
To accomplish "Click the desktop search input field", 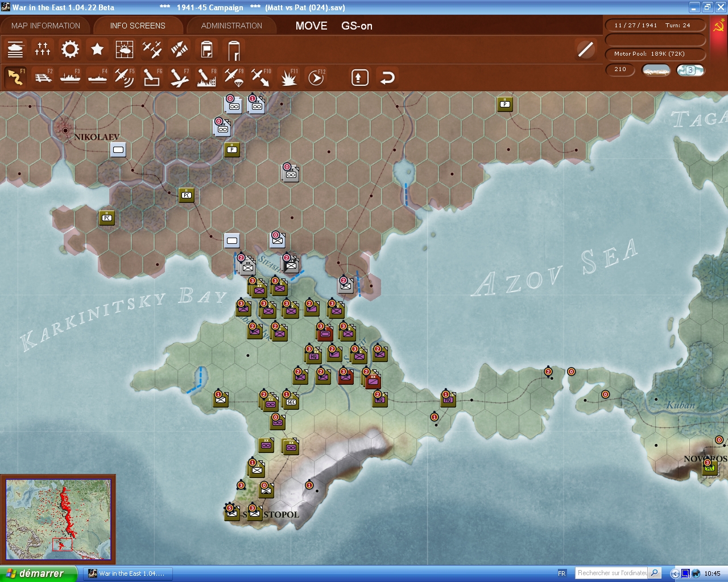I will pyautogui.click(x=612, y=573).
